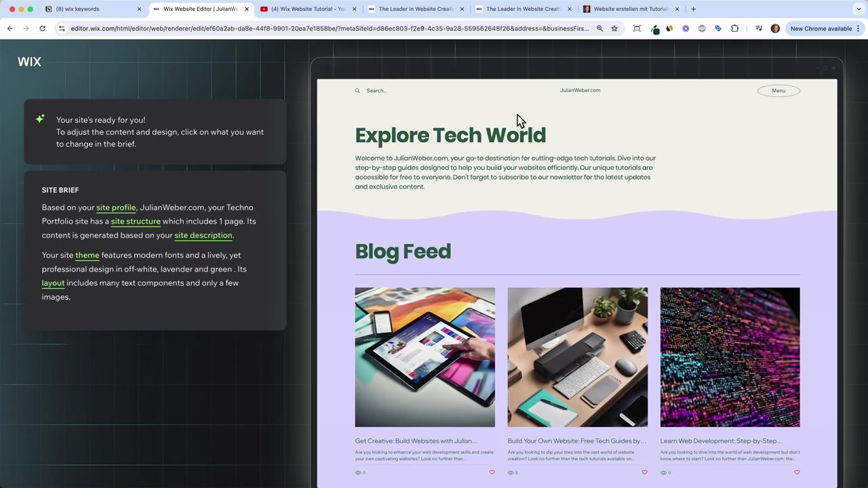Screen dimensions: 868x488
Task: Click the screenshot capture extension icon
Action: pos(637,28)
